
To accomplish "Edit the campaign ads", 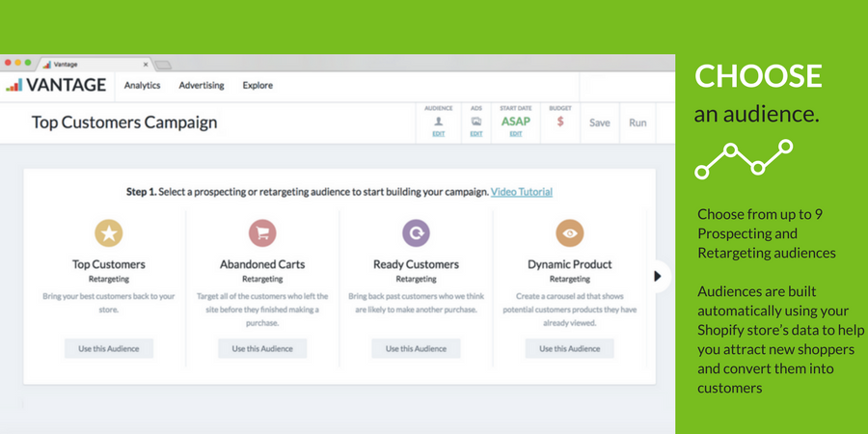I will [476, 134].
